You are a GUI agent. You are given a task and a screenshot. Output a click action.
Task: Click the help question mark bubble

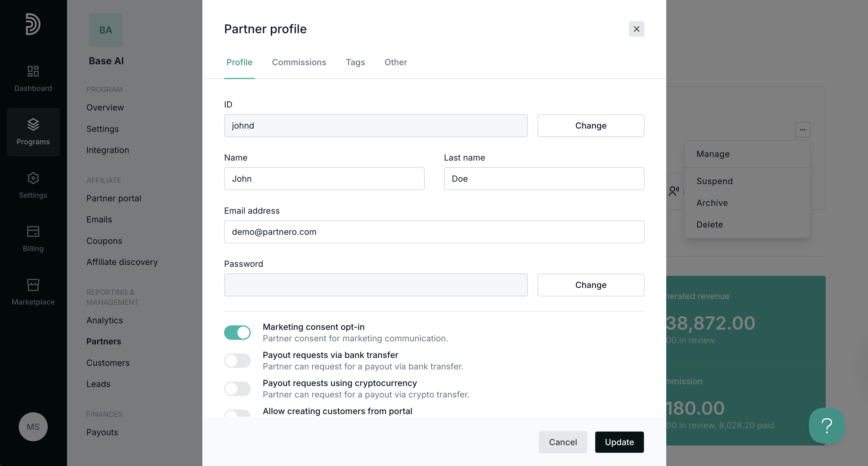point(827,426)
